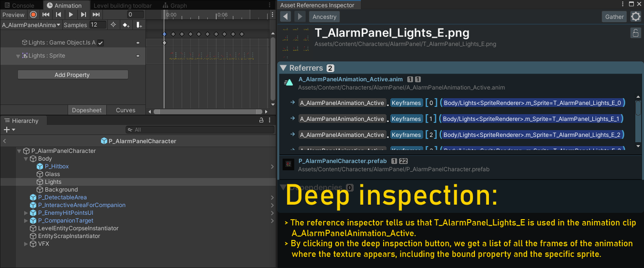The image size is (644, 268).
Task: Step to the next keyframe
Action: click(x=83, y=15)
